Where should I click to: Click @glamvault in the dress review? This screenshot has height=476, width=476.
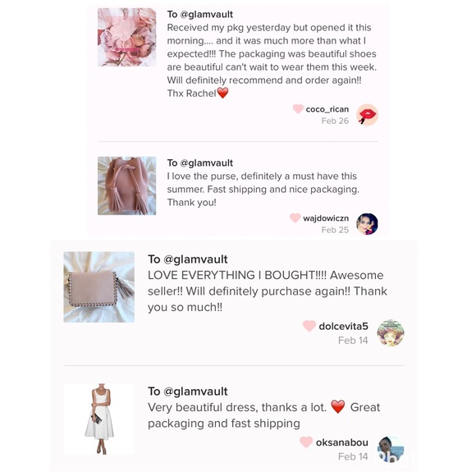click(x=195, y=391)
